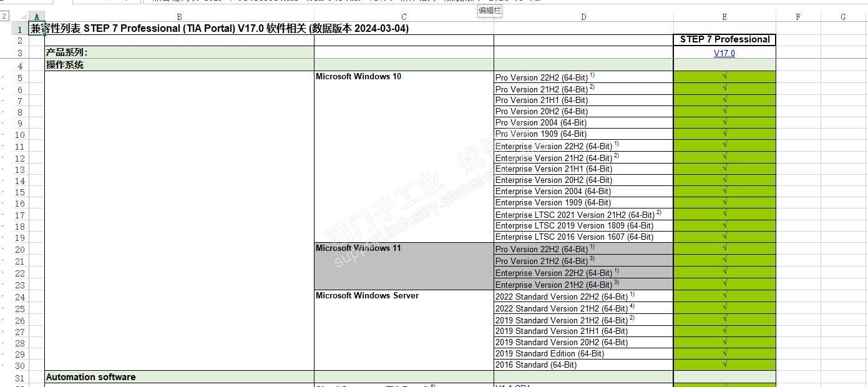868x387 pixels.
Task: Open the V17.0 hyperlink
Action: coord(724,53)
